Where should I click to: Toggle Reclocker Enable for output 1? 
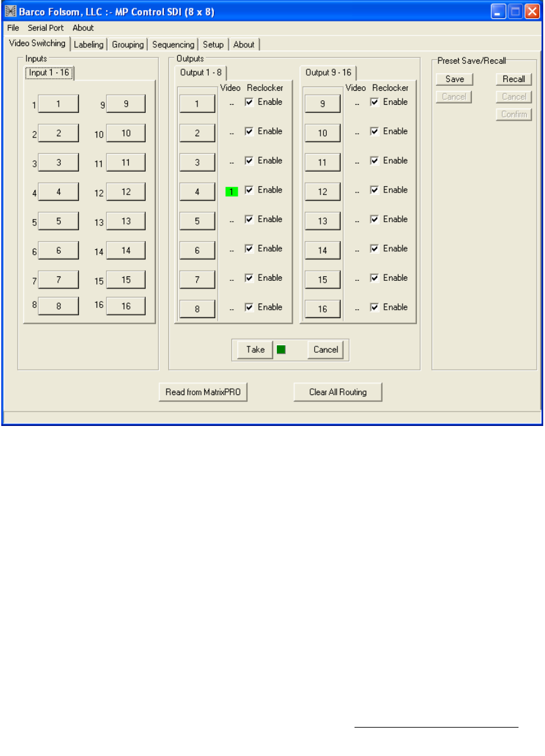click(x=249, y=102)
